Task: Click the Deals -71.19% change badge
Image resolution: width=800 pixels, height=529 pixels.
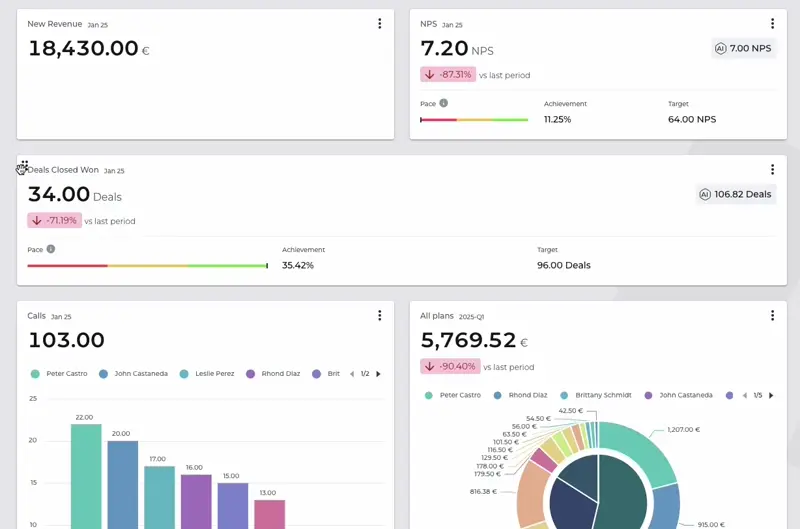Action: 55,220
